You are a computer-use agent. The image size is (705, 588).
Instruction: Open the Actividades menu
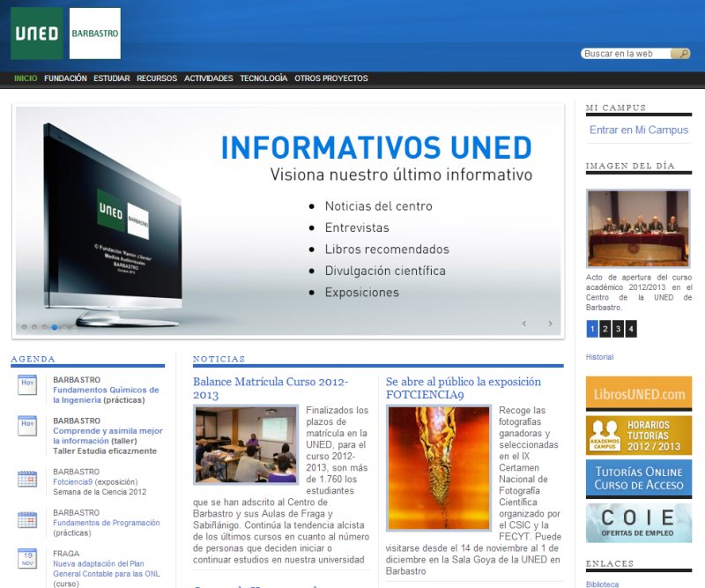pos(209,78)
